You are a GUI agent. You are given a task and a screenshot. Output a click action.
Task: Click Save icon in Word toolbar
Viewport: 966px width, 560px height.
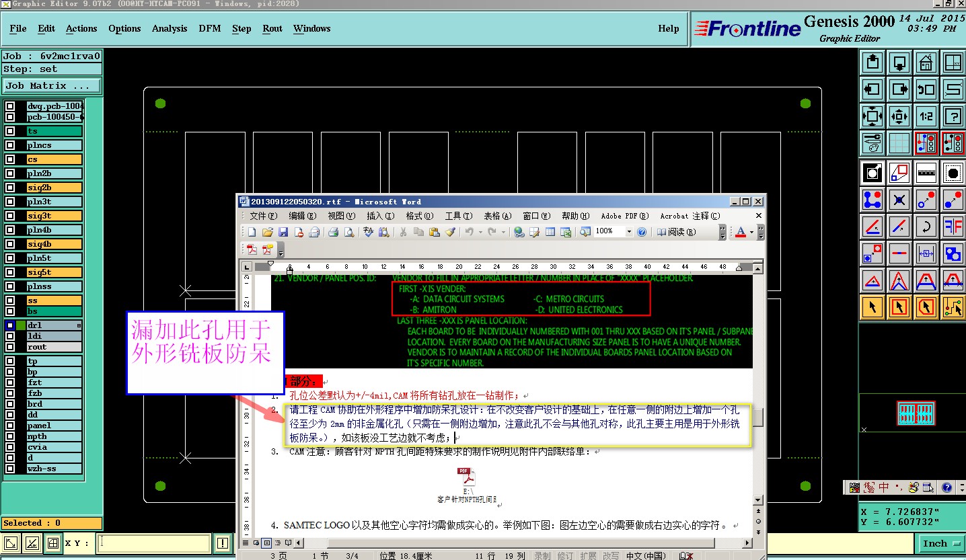pyautogui.click(x=283, y=232)
